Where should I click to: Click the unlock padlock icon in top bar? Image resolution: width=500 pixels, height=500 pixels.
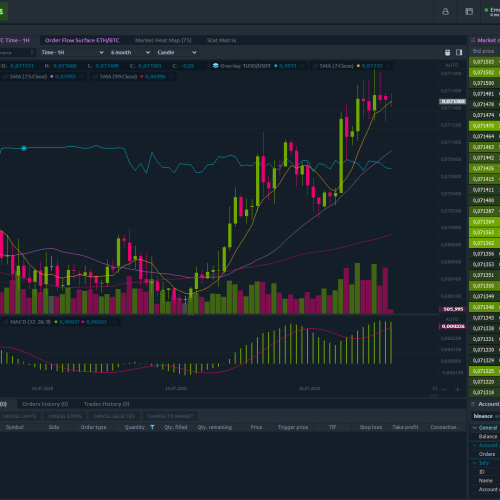[x=445, y=12]
